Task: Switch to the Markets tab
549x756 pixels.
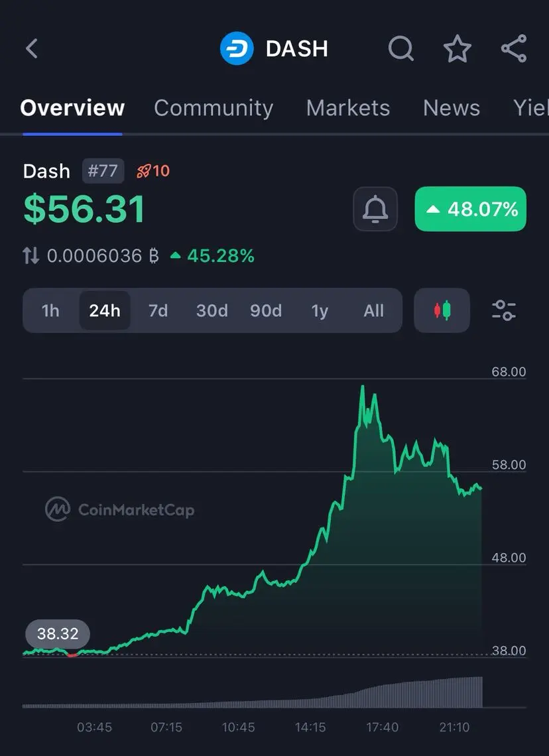Action: pos(348,108)
